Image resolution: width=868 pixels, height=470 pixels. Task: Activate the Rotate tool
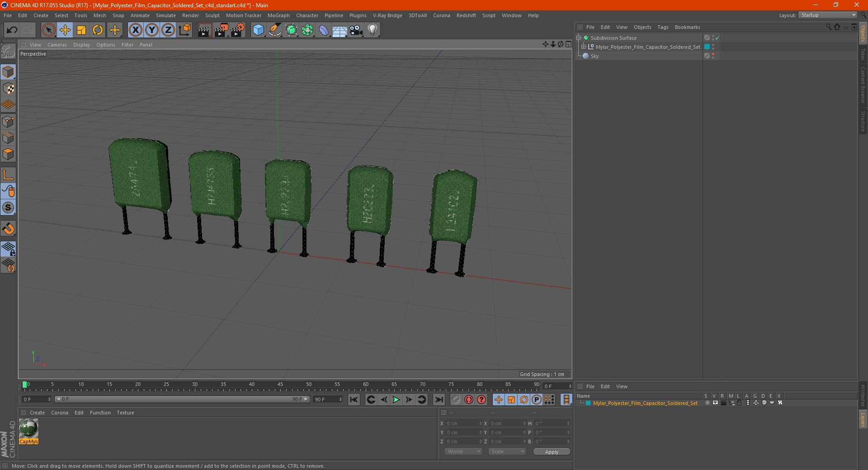click(x=98, y=30)
